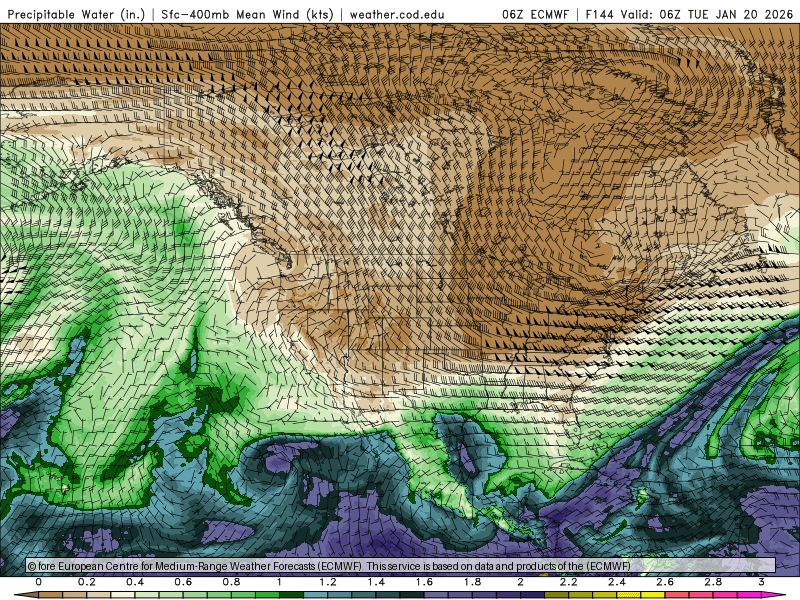800x600 pixels.
Task: Click the colorbar label '1'
Action: 279,582
